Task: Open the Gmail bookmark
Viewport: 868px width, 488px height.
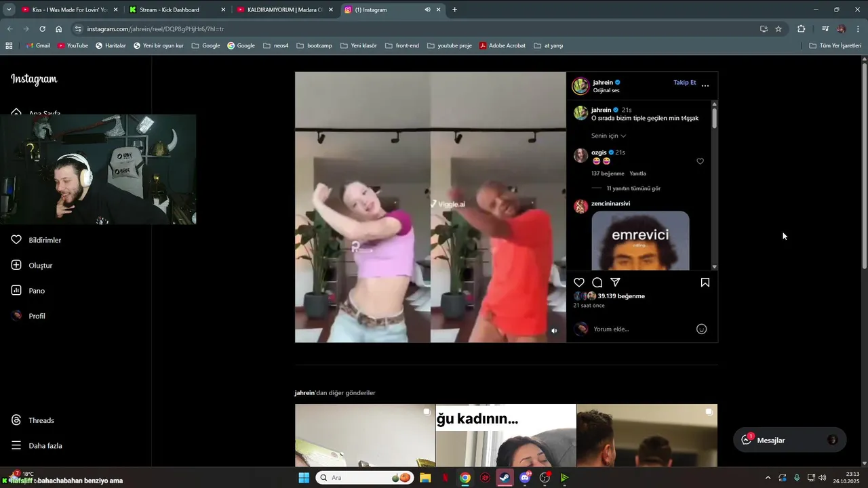Action: 38,45
